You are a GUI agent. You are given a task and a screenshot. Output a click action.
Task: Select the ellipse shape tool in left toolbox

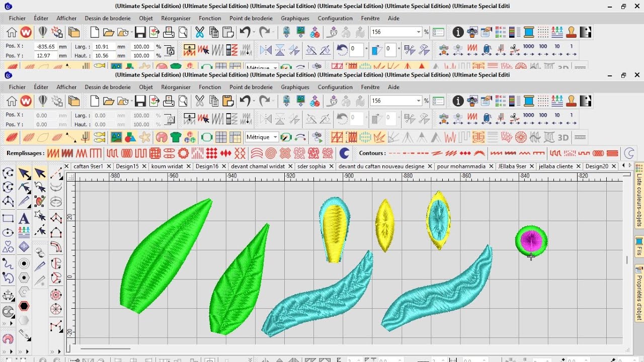point(8,233)
